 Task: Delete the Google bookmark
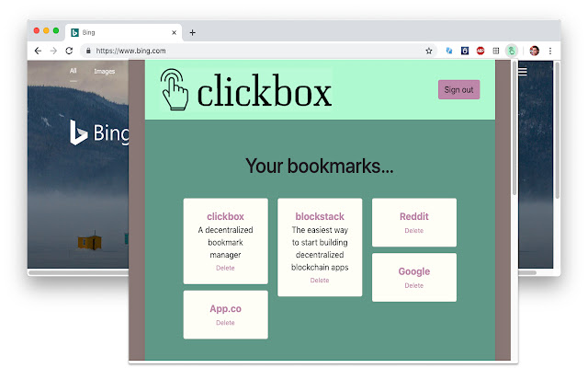click(x=414, y=285)
